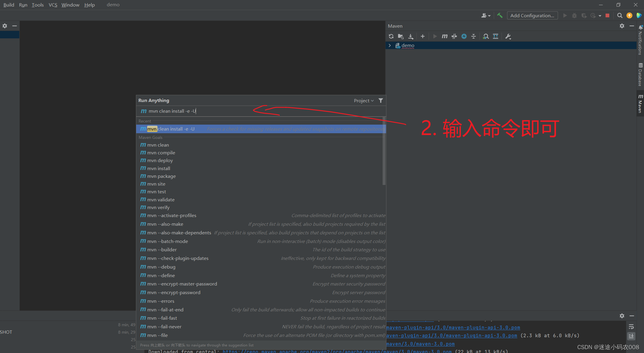This screenshot has height=353, width=644.
Task: Start a debug session with the bug icon
Action: pos(574,15)
